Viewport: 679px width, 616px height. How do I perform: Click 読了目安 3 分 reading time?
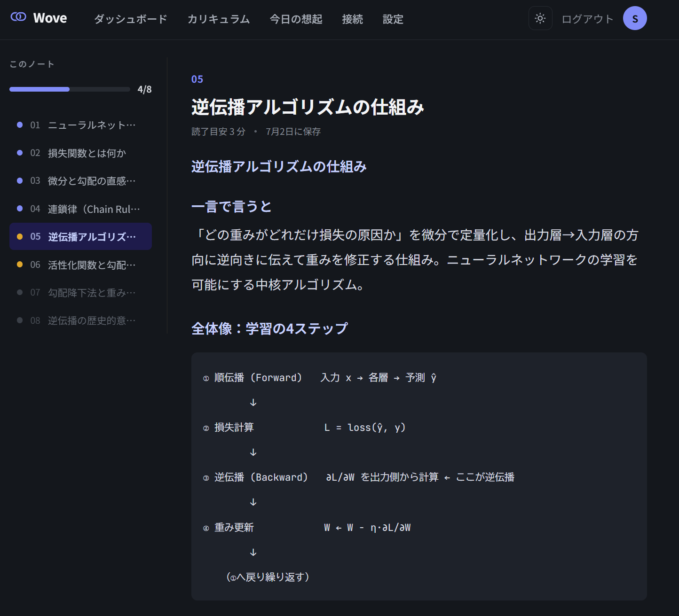click(218, 132)
